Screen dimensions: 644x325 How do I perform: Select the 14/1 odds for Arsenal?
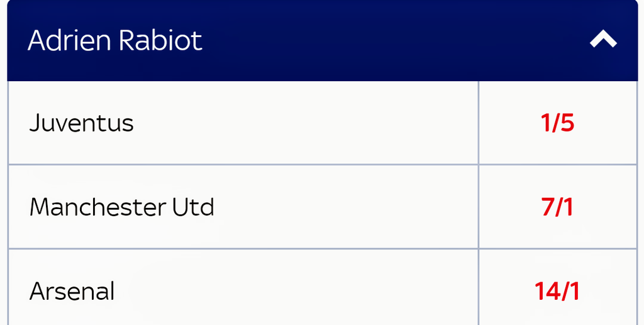pos(558,292)
